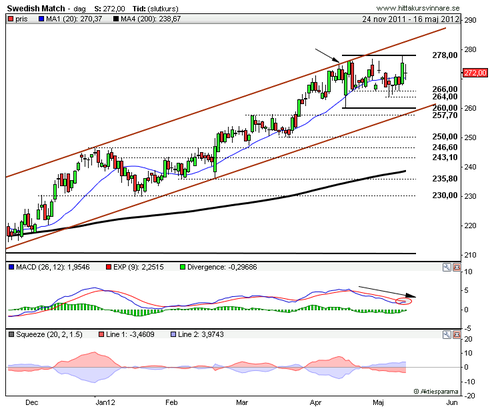Open Squeeze panel settings wrench icon
The height and width of the screenshot is (411, 490).
click(x=446, y=335)
